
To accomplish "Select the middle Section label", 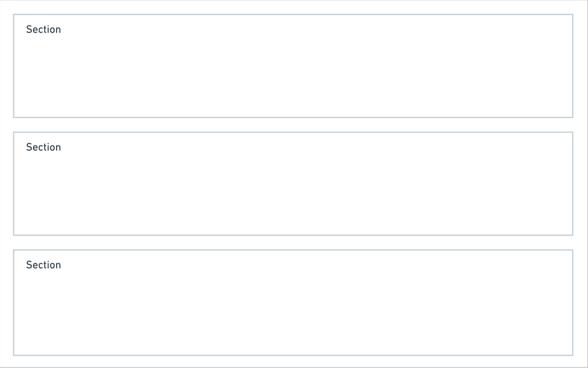I will coord(43,147).
